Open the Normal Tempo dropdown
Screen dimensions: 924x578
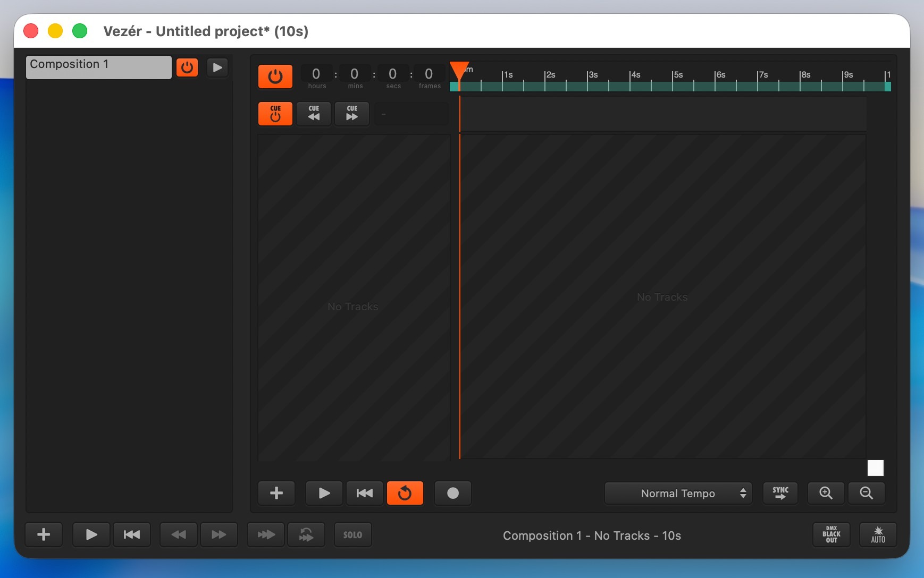678,494
